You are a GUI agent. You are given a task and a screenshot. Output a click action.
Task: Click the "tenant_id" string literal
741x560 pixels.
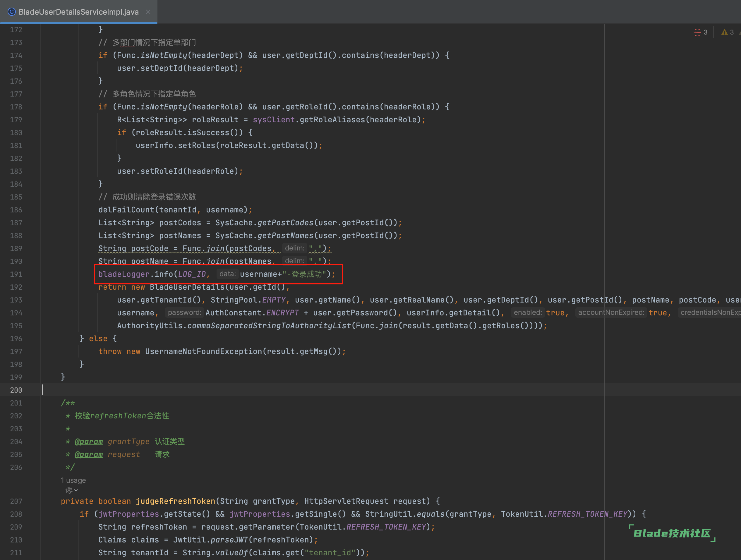click(330, 553)
